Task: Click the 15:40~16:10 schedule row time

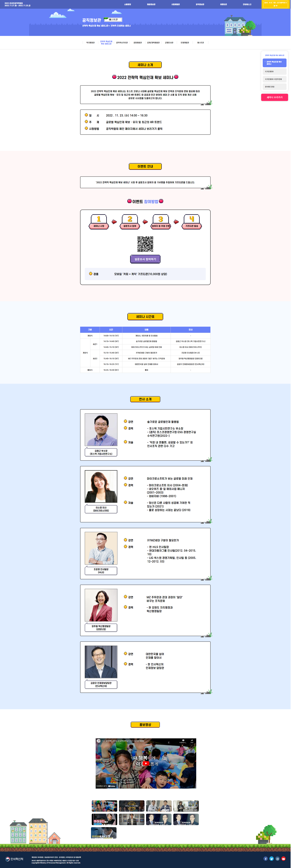Action: 111,359
